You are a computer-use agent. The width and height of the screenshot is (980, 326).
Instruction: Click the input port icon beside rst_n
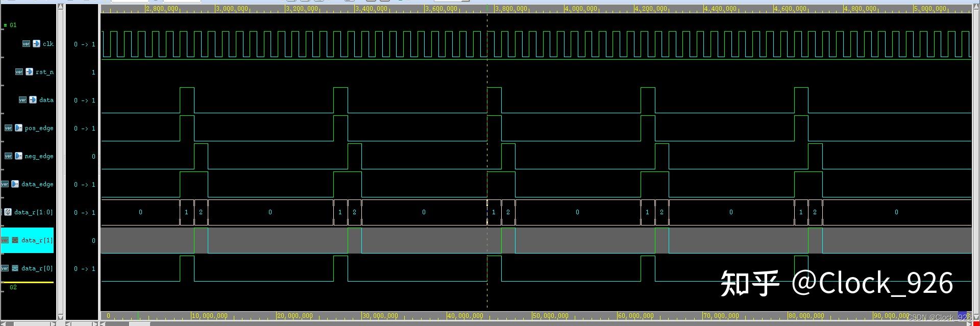click(x=29, y=72)
